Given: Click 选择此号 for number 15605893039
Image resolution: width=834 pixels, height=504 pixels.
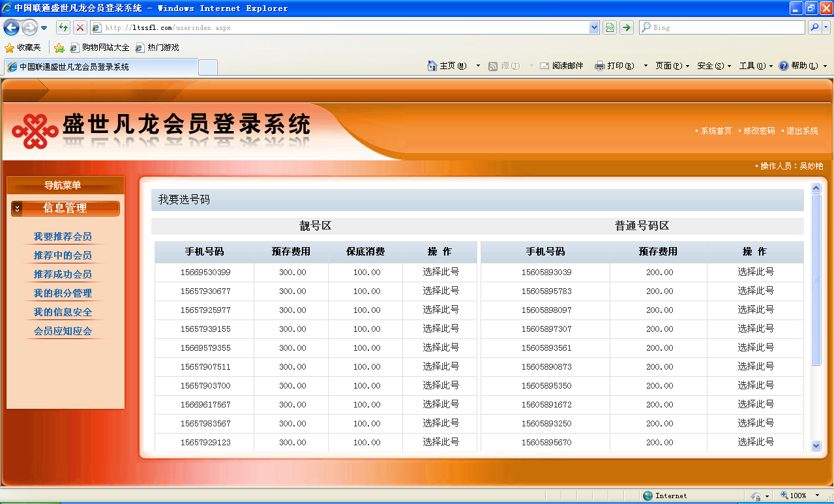Looking at the screenshot, I should 756,272.
